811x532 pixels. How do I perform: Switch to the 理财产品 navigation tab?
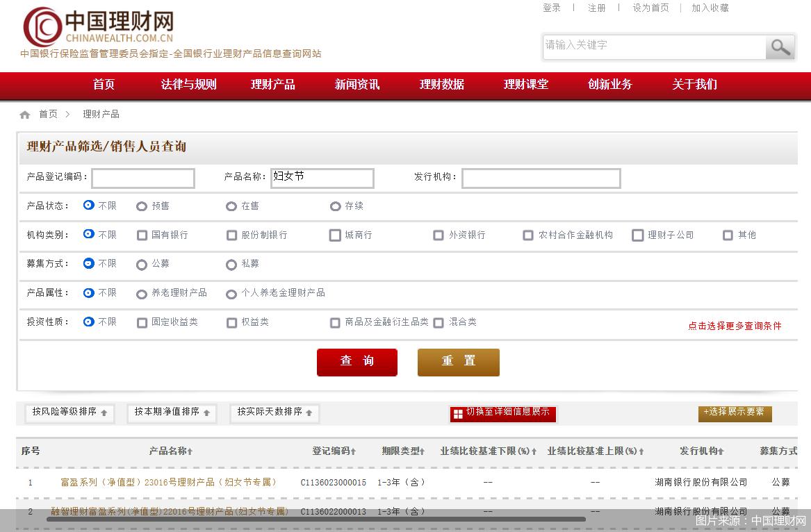pyautogui.click(x=272, y=84)
